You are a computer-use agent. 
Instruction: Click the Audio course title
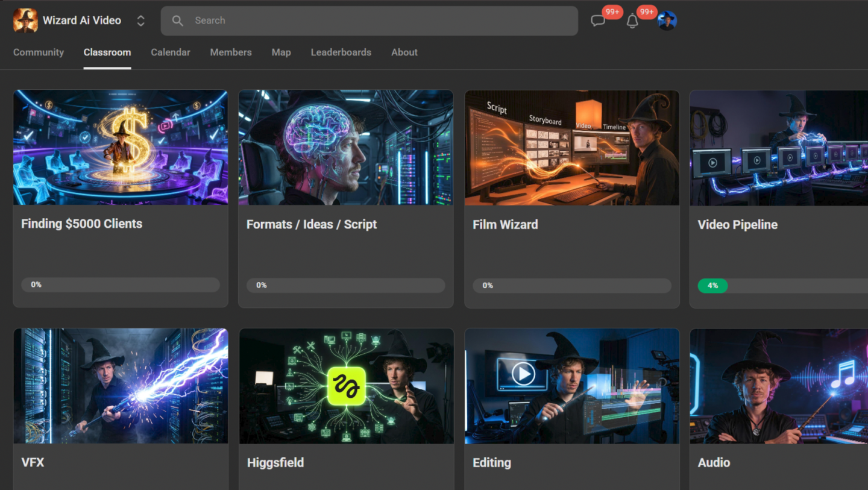coord(714,463)
